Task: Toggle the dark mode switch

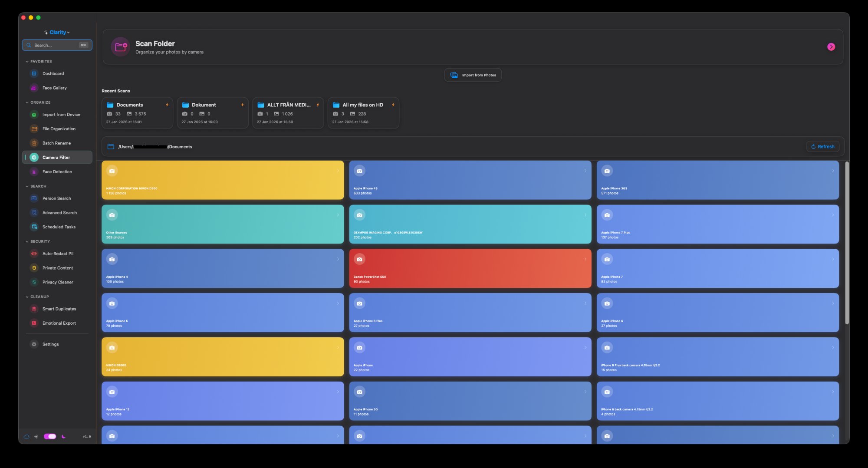Action: click(x=50, y=436)
